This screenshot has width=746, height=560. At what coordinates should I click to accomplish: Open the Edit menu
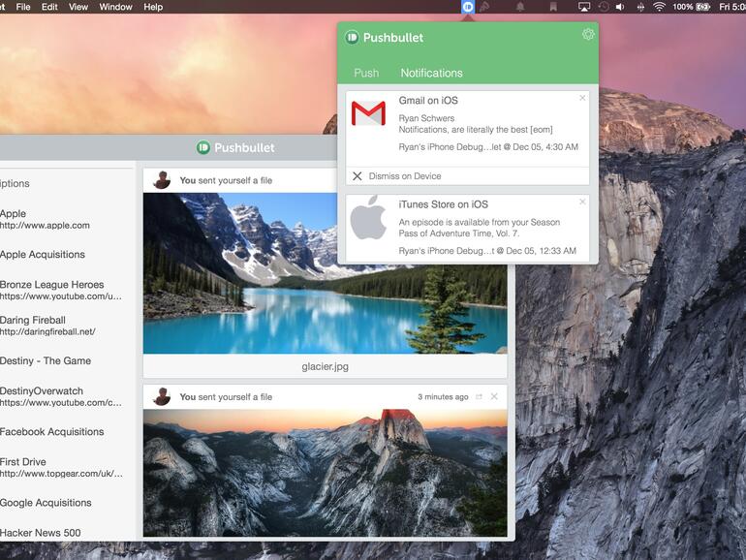point(49,7)
